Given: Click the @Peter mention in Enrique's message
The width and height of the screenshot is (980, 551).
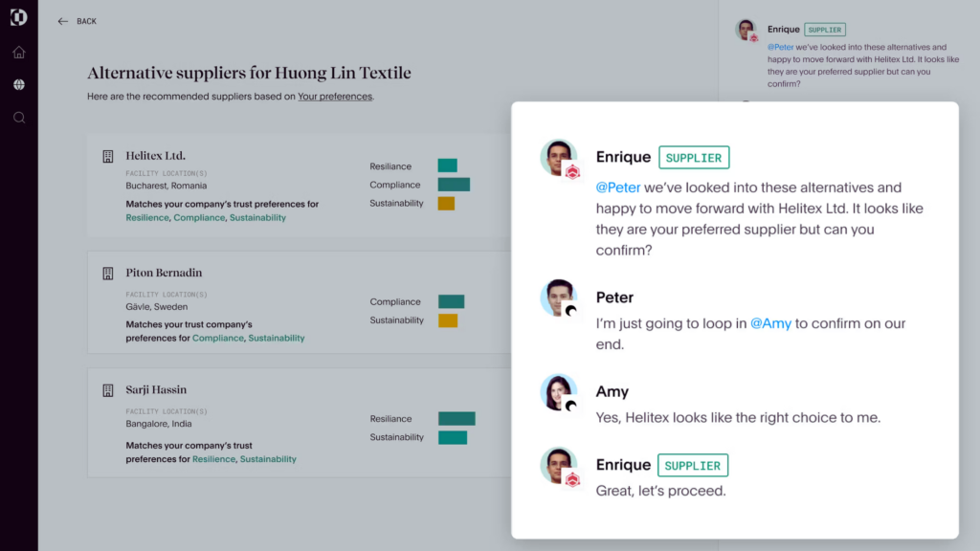Looking at the screenshot, I should pos(618,187).
